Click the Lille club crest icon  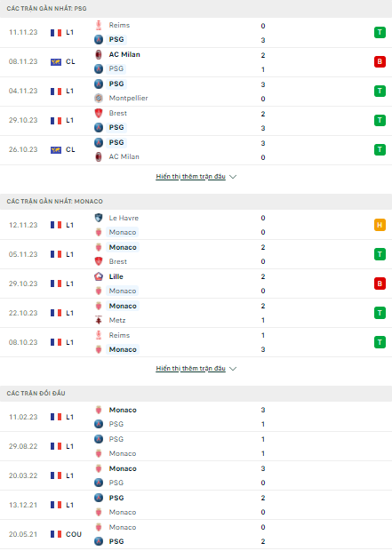99,276
